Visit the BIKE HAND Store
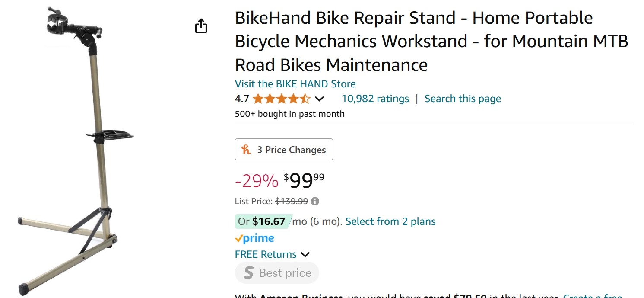 pyautogui.click(x=295, y=83)
